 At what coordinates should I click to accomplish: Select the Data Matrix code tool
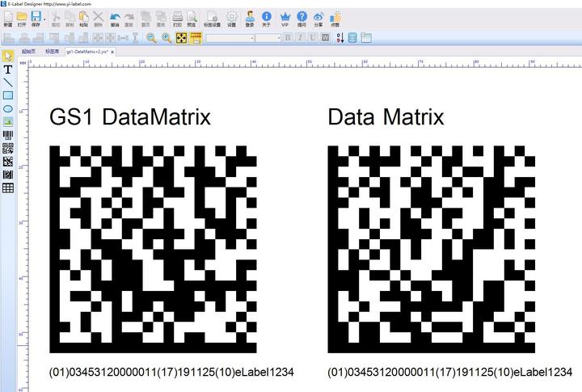click(x=8, y=162)
